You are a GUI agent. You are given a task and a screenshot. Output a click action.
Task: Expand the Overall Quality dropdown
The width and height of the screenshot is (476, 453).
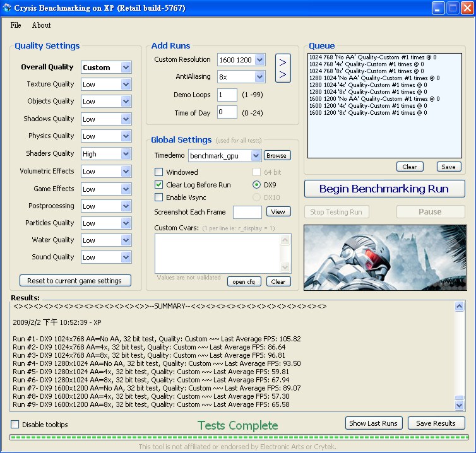click(x=126, y=67)
